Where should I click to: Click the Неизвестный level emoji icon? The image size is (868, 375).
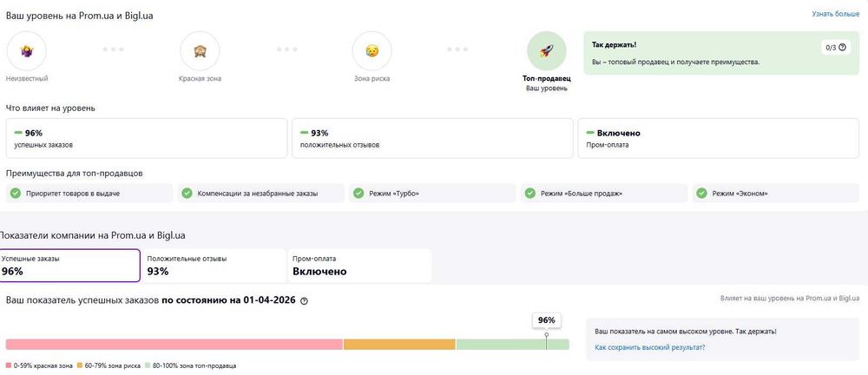click(26, 51)
